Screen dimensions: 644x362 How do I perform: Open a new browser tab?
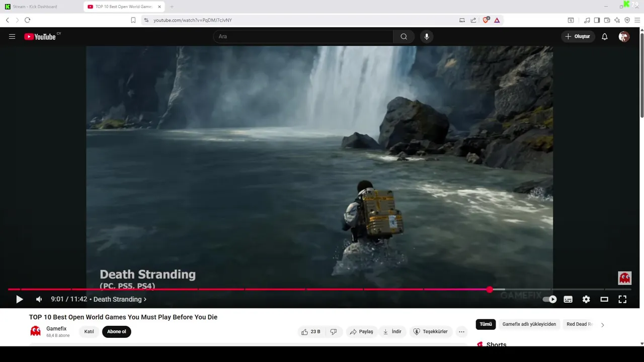click(x=172, y=7)
